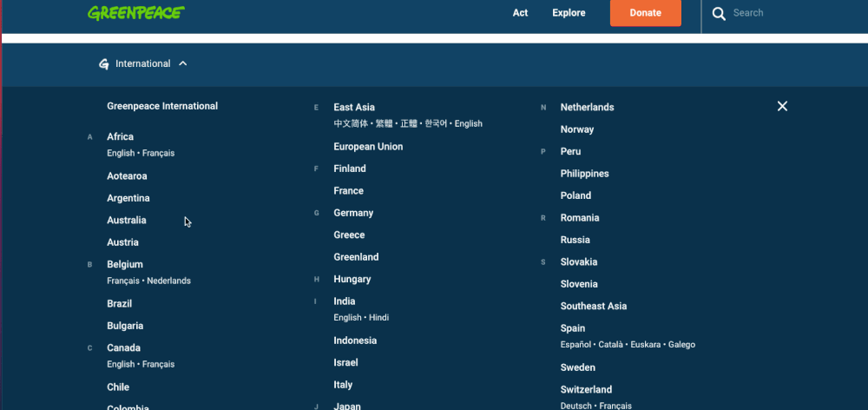
Task: Open the Peru site
Action: [570, 151]
